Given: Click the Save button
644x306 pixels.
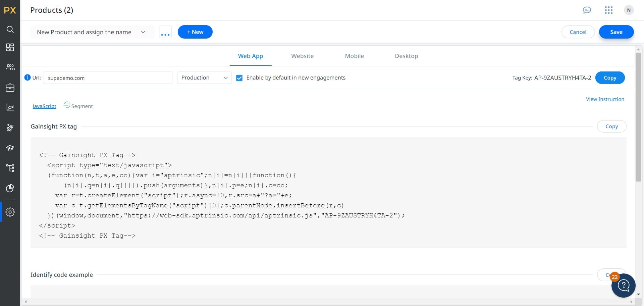Looking at the screenshot, I should click(616, 32).
